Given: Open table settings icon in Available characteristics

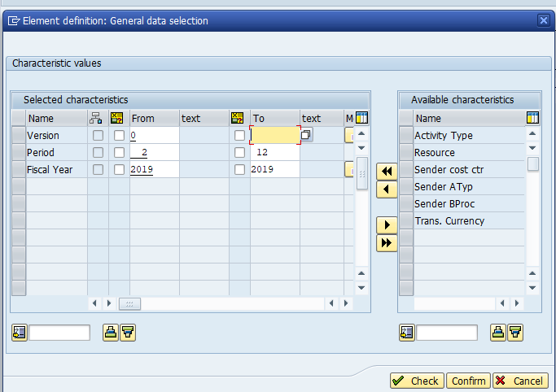Looking at the screenshot, I should click(x=533, y=118).
